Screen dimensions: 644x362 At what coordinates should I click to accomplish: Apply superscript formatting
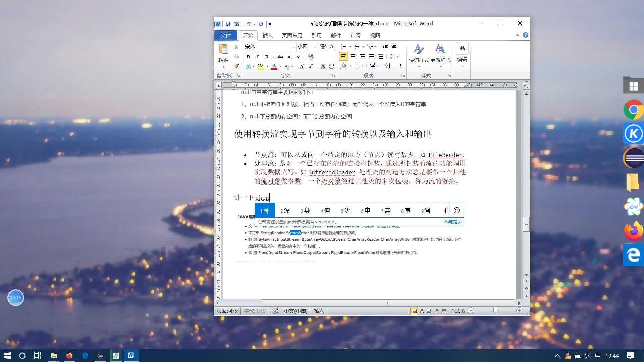pos(299,57)
